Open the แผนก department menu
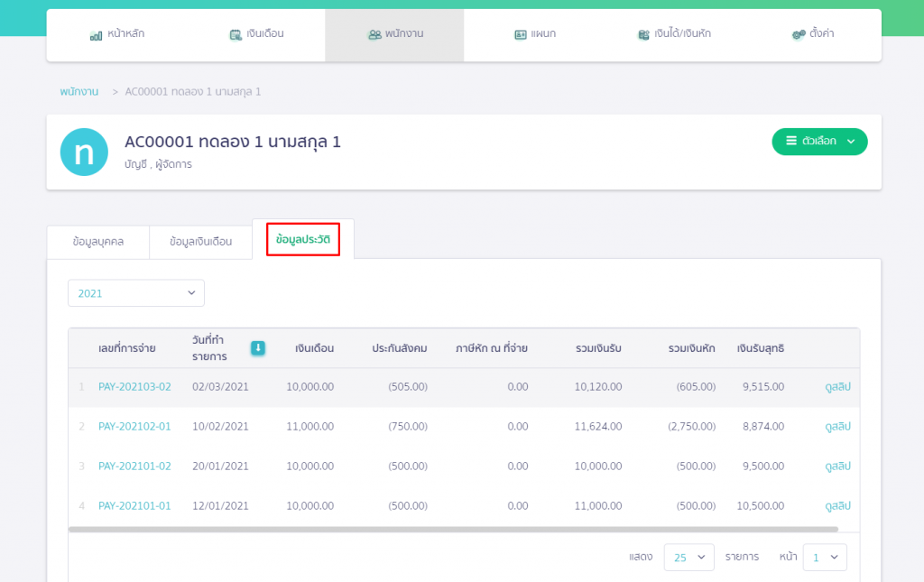Screen dimensions: 924x582 tap(534, 34)
